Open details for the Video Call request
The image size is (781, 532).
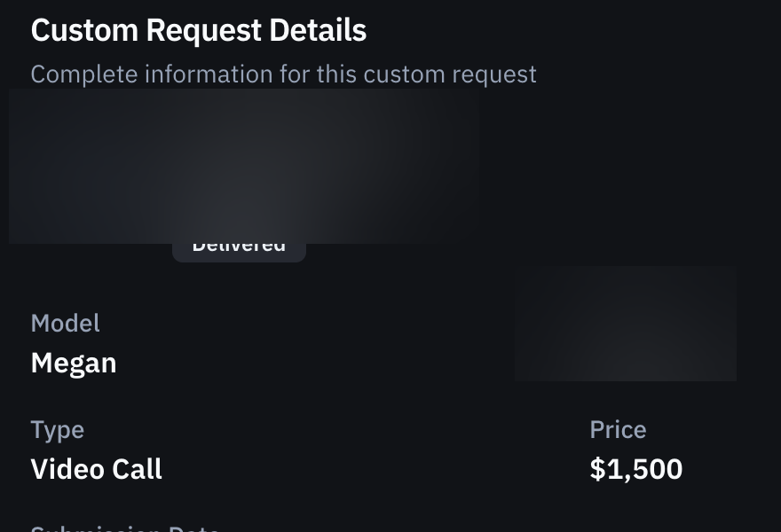point(96,468)
